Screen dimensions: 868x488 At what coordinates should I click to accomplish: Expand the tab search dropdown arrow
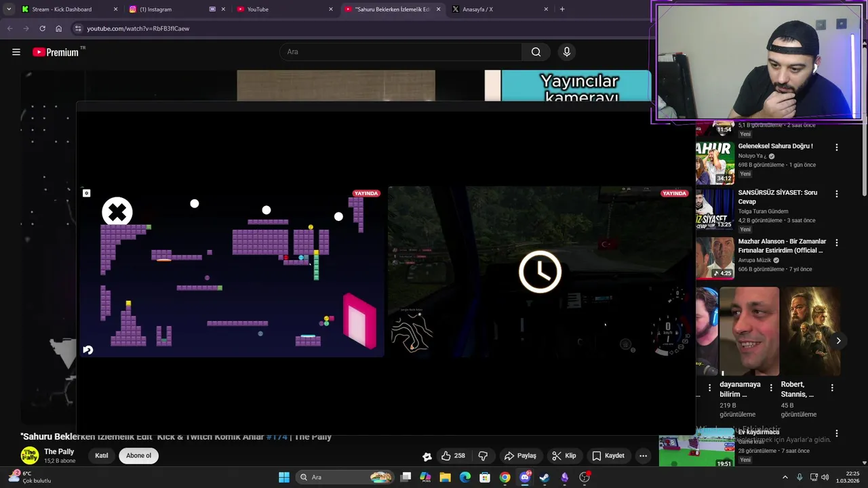click(x=8, y=9)
